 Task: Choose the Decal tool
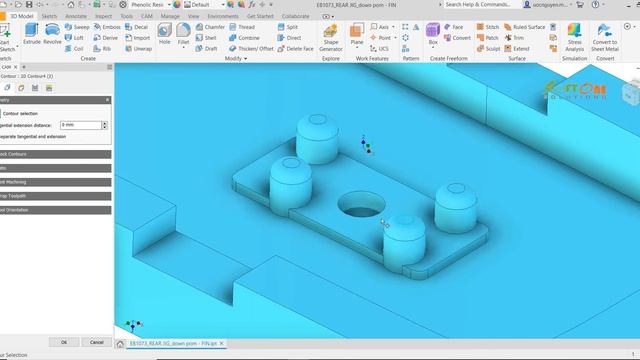click(x=136, y=27)
